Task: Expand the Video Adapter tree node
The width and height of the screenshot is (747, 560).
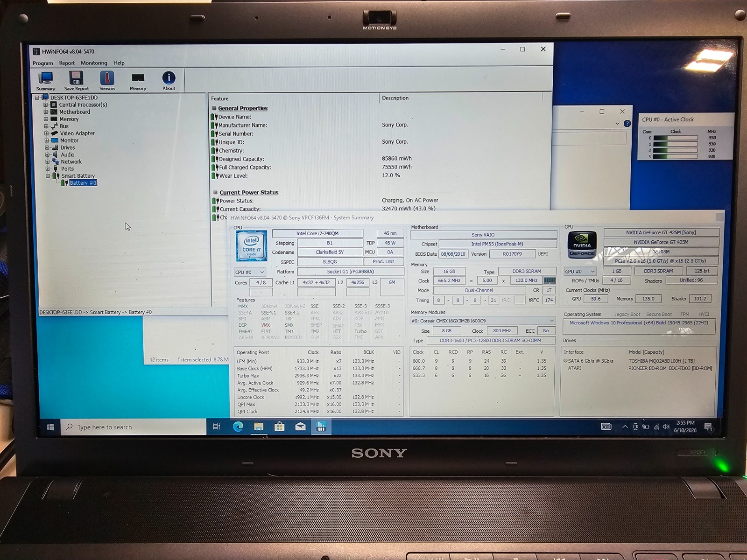Action: (46, 133)
